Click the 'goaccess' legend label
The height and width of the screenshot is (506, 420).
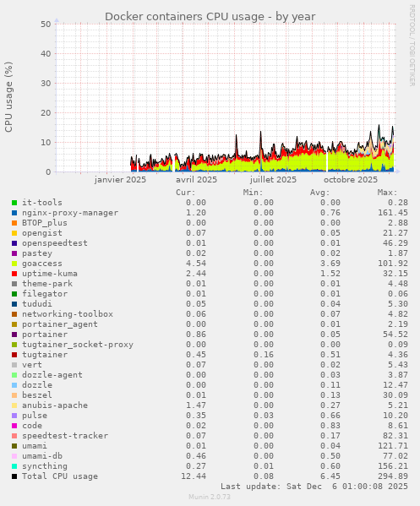tap(42, 264)
